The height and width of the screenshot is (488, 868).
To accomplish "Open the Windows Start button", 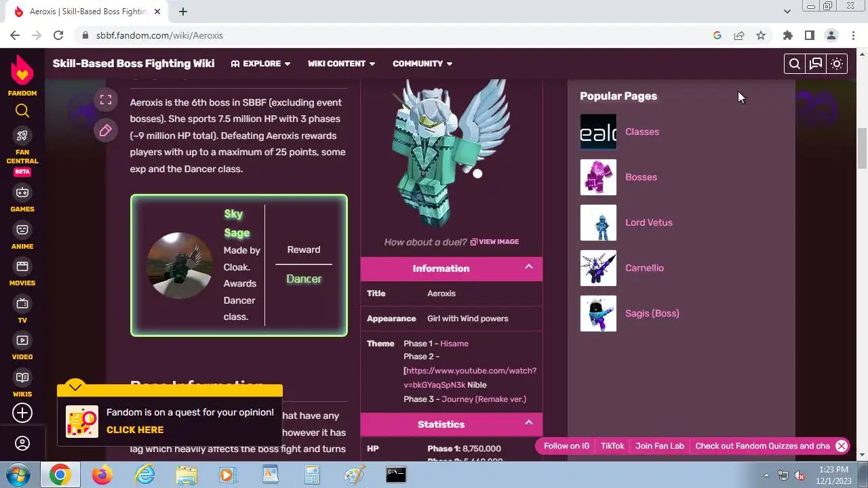I will tap(19, 474).
